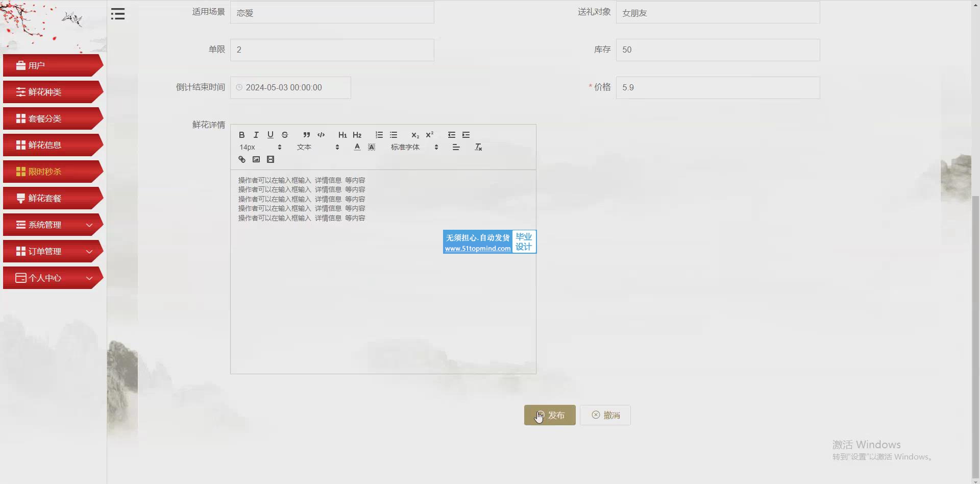This screenshot has width=980, height=484.
Task: Apply subscript formatting
Action: (415, 135)
